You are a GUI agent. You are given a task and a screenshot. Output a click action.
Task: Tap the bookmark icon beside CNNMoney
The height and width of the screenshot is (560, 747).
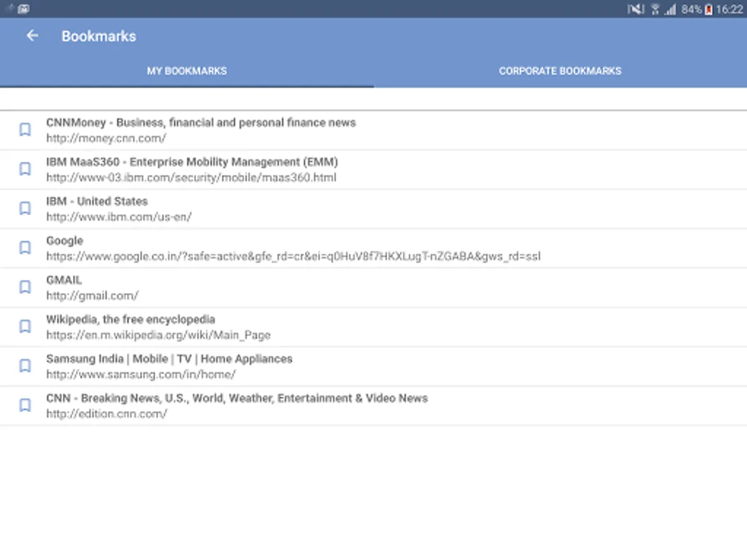click(x=25, y=129)
